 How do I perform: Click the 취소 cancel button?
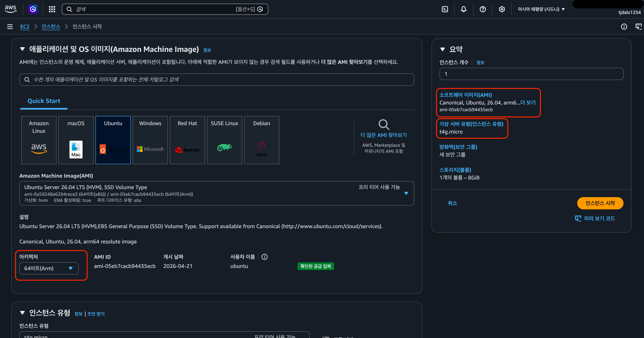pyautogui.click(x=452, y=203)
